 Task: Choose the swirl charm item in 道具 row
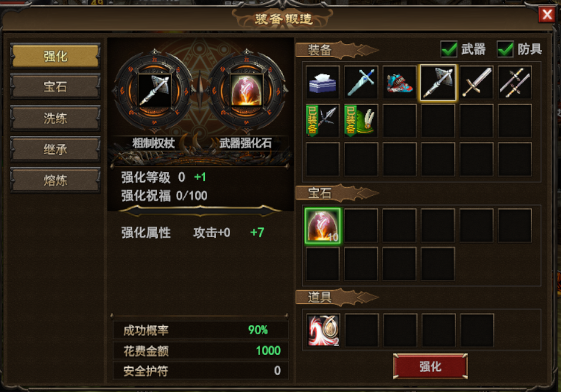click(x=323, y=330)
